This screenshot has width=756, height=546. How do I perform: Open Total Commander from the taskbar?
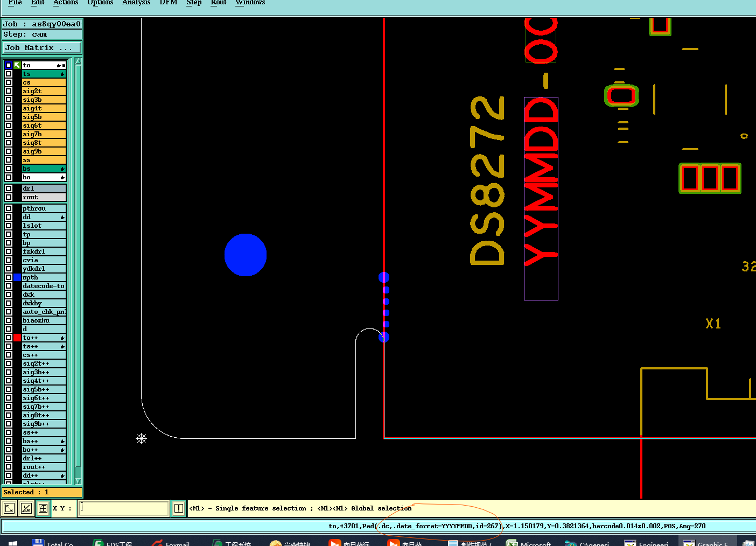point(53,543)
